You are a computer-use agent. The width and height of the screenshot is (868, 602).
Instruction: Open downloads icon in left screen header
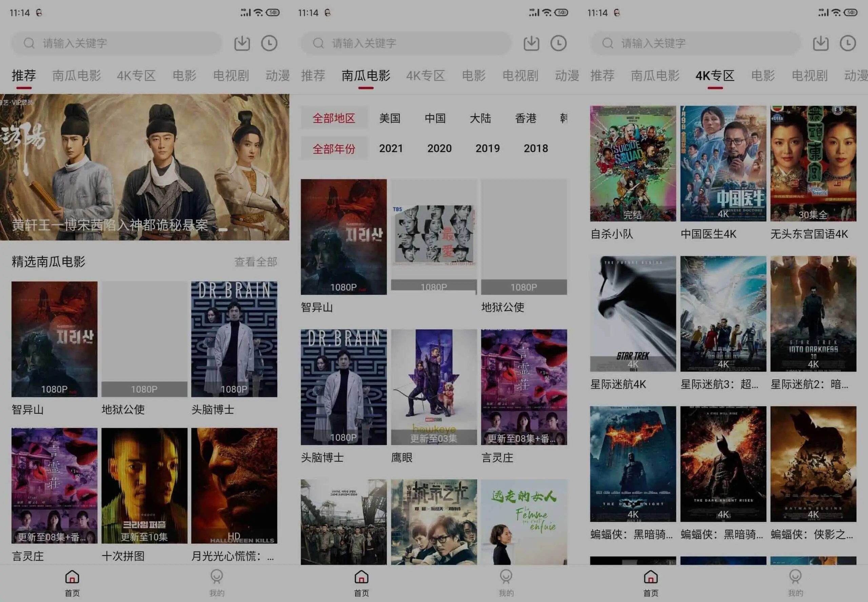click(x=242, y=43)
